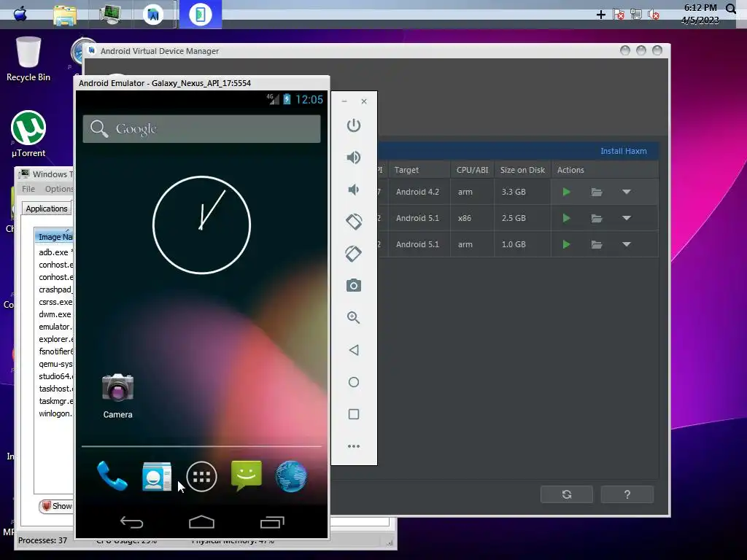The image size is (747, 560).
Task: Click Android Studio icon in taskbar
Action: click(153, 15)
